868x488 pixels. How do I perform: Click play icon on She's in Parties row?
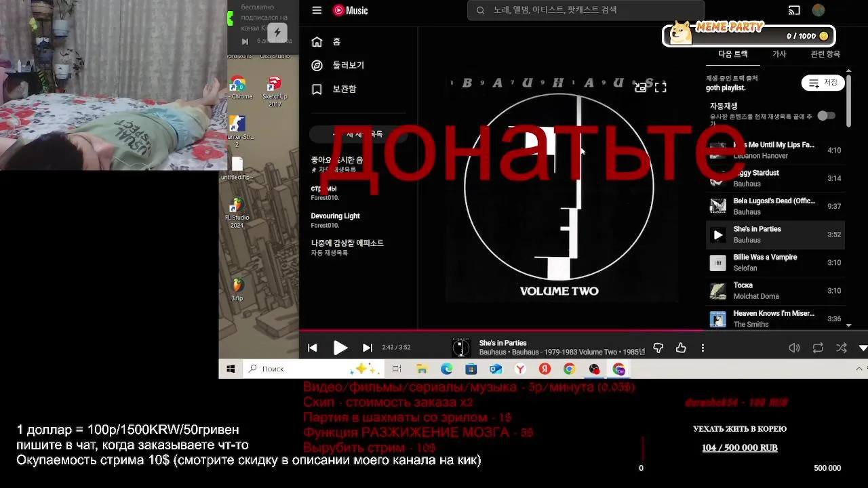point(717,235)
